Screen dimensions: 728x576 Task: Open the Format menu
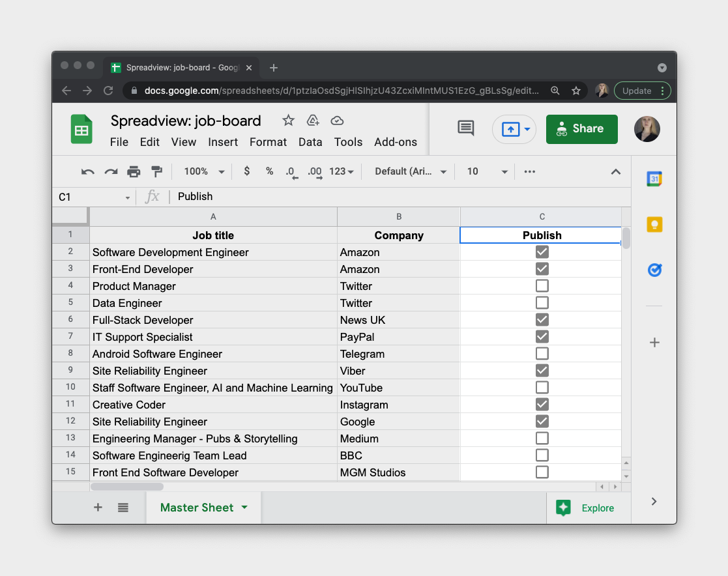pos(268,141)
